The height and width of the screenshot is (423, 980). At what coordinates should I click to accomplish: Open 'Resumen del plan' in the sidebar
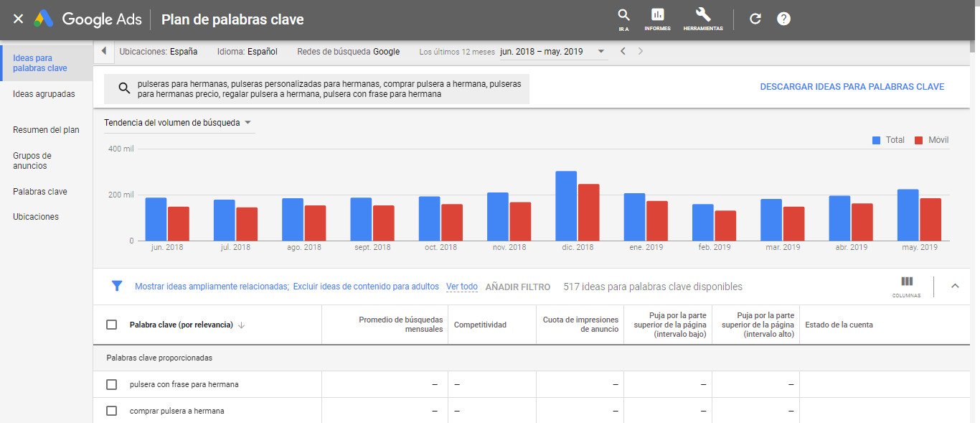click(44, 130)
